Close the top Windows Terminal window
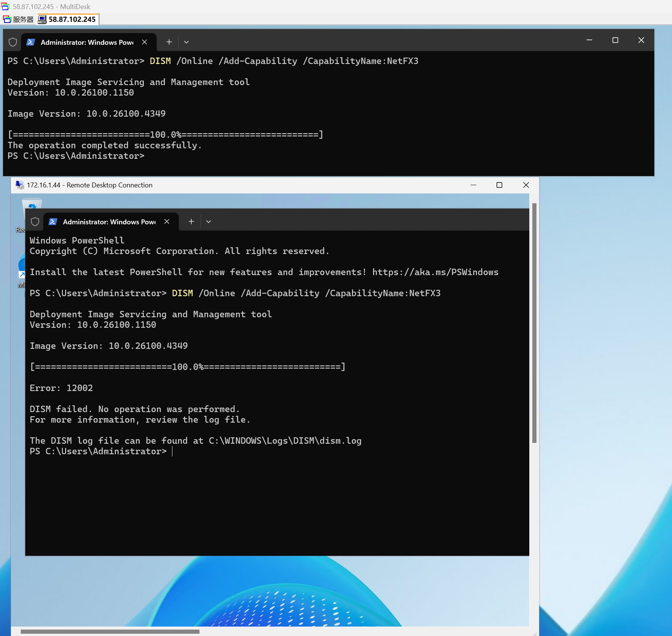 click(641, 40)
